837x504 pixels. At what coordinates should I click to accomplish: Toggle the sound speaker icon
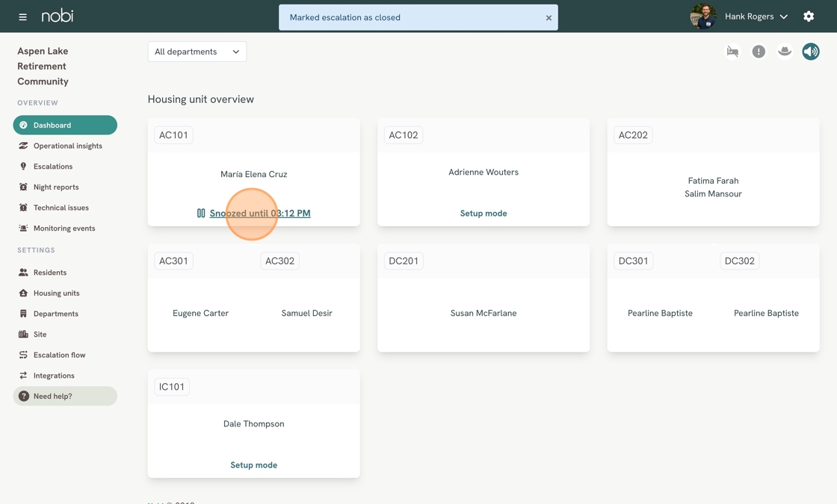810,52
